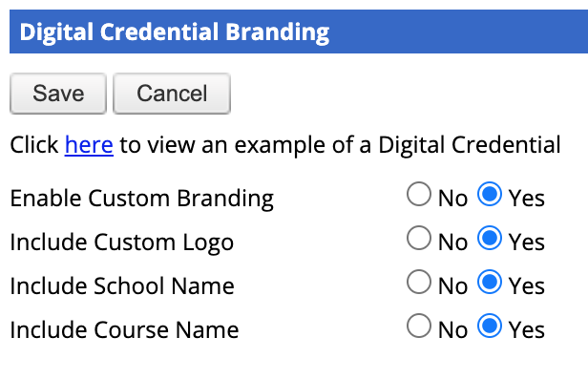Click the Save button
588x380 pixels.
click(x=58, y=94)
